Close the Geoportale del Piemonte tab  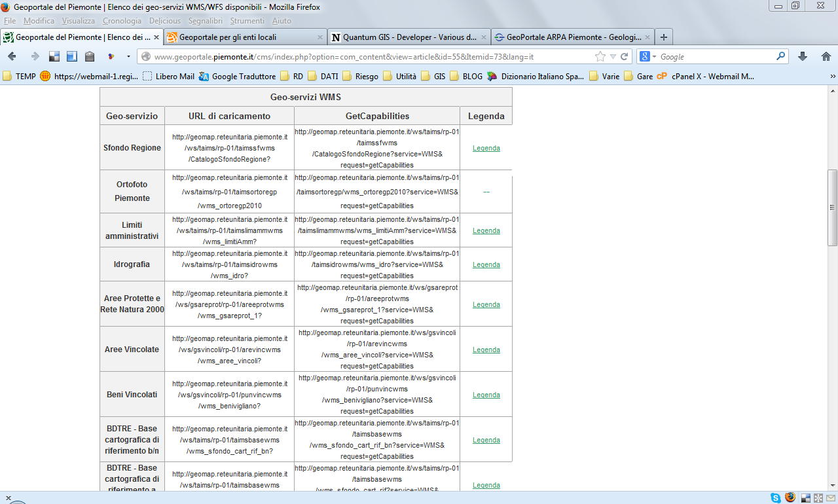click(156, 37)
